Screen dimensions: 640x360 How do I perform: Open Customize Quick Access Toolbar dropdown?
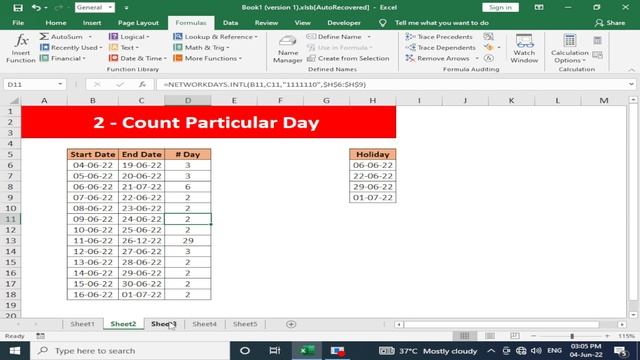(x=126, y=8)
